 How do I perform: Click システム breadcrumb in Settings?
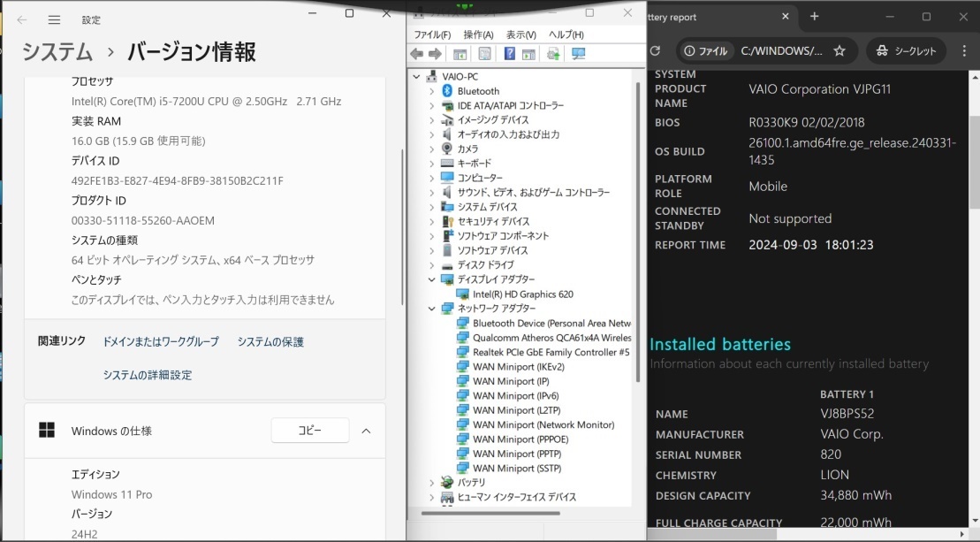pos(57,52)
